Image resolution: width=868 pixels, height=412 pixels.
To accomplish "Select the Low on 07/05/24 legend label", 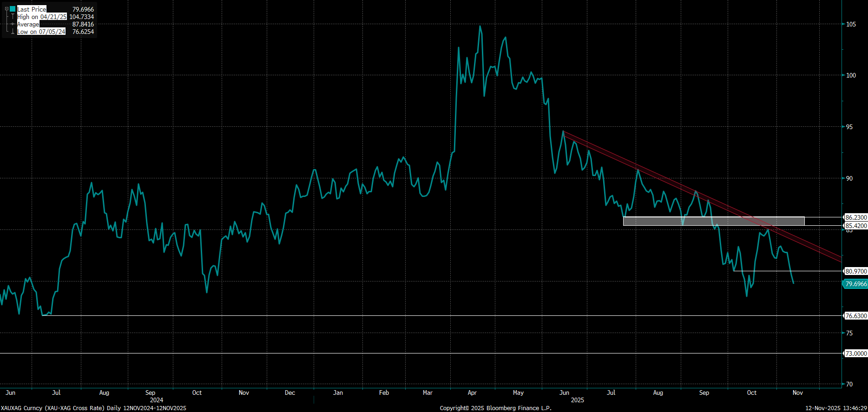I will click(41, 32).
